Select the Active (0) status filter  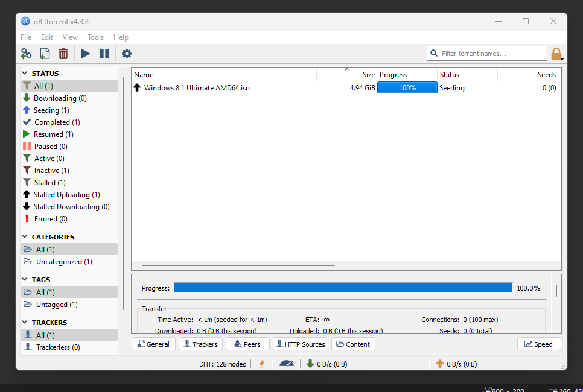(69, 158)
